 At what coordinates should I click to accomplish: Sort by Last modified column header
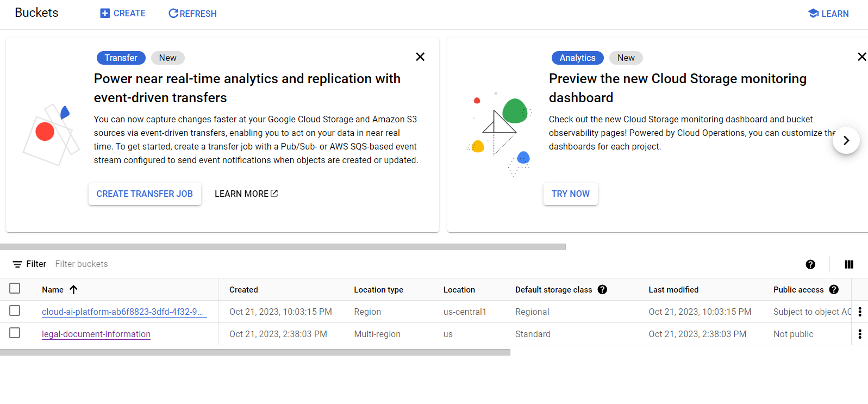(673, 290)
